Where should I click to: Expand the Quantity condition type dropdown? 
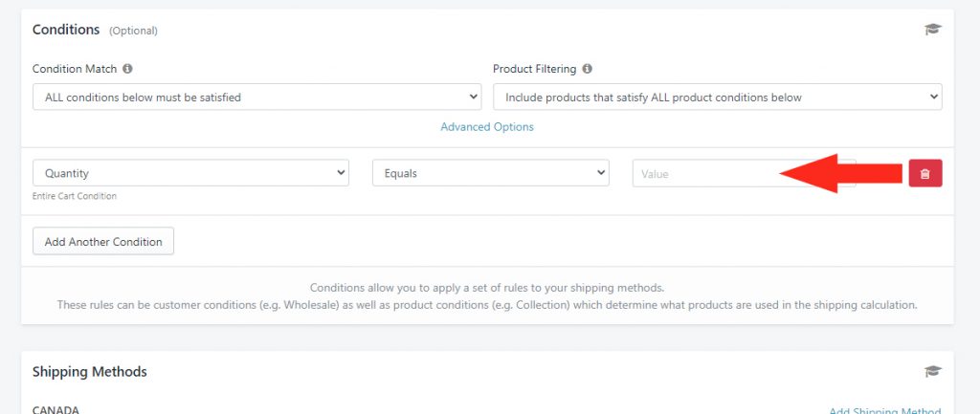190,173
